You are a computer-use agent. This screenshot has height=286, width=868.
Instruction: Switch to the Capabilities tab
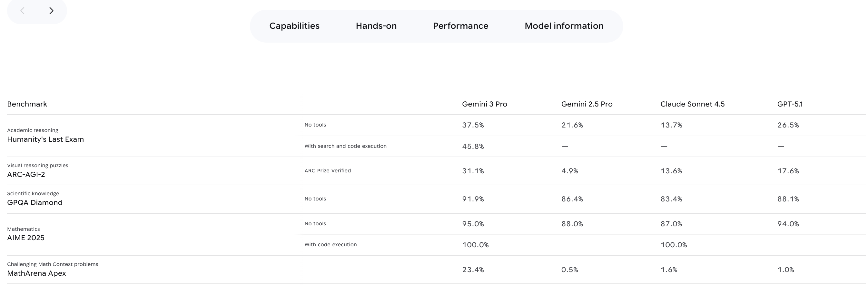coord(294,26)
